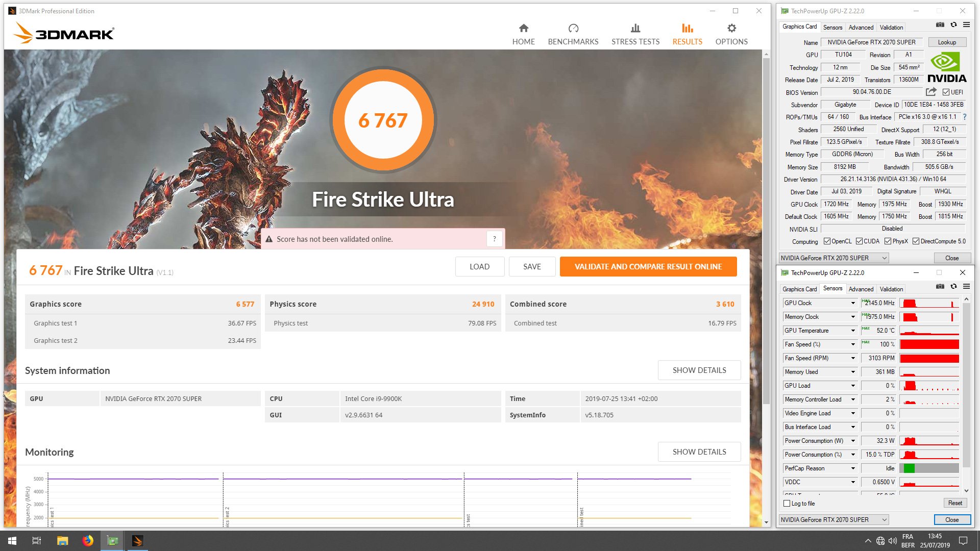Image resolution: width=980 pixels, height=551 pixels.
Task: Click the BIOS export share icon in GPU-Z
Action: click(x=931, y=92)
